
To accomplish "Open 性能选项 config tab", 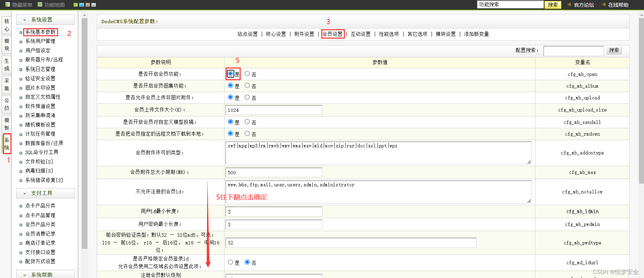I will pos(389,34).
